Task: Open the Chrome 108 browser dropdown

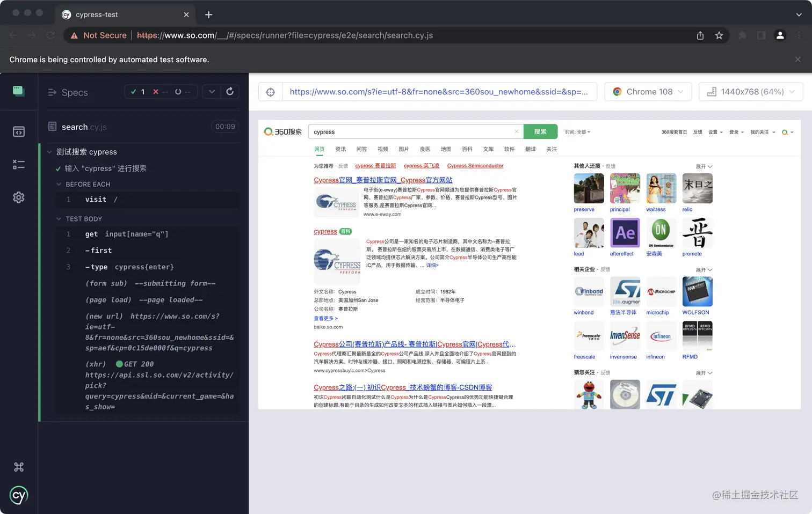Action: (x=648, y=92)
